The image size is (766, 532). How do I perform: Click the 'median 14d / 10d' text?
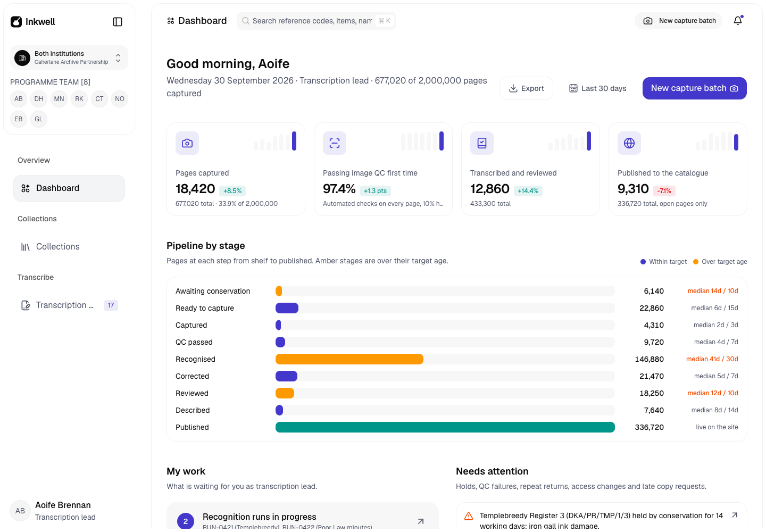coord(713,291)
